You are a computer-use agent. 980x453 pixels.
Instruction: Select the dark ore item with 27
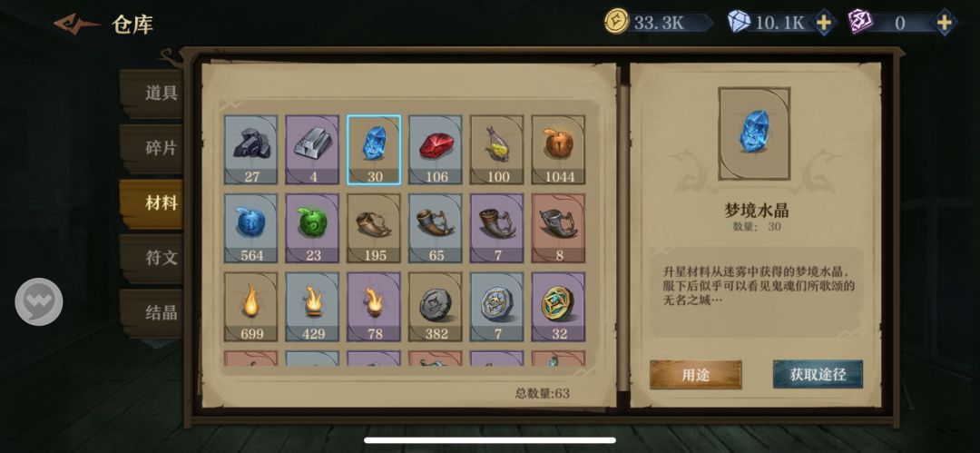tap(251, 150)
